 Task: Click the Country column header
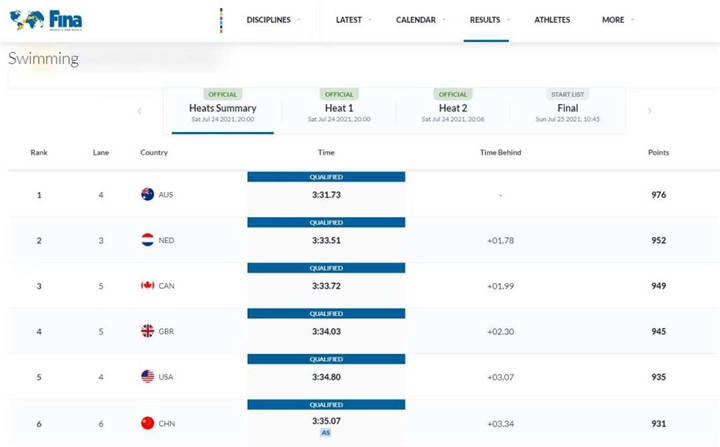coord(154,153)
